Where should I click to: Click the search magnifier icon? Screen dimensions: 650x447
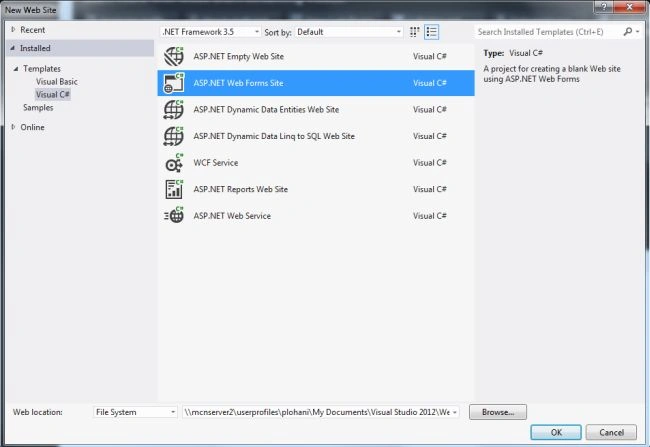(x=628, y=32)
